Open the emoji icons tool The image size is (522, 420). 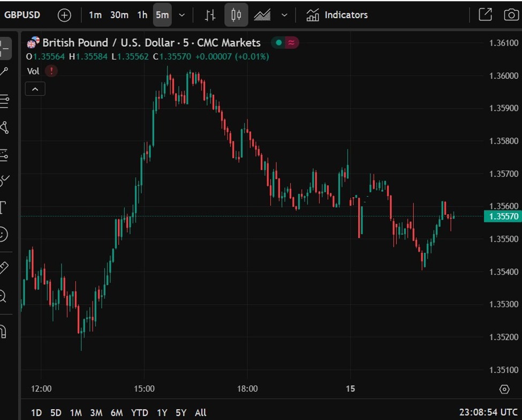(4, 234)
